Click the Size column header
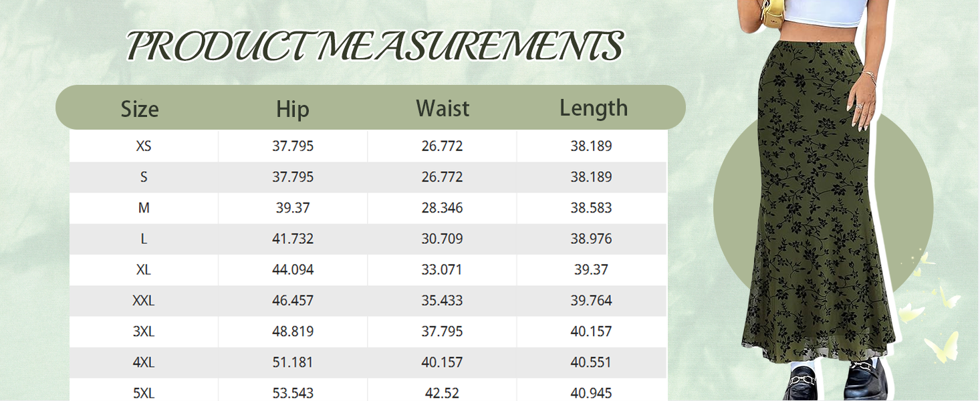 [140, 109]
